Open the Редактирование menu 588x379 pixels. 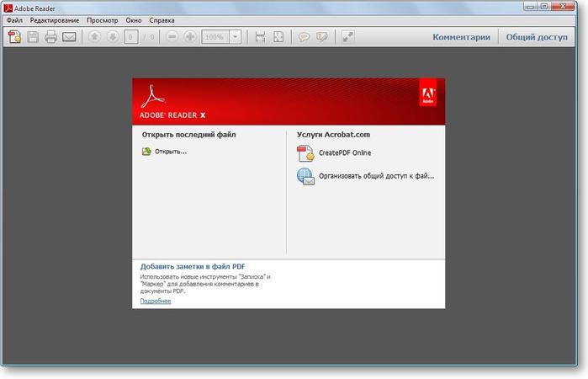click(x=55, y=20)
